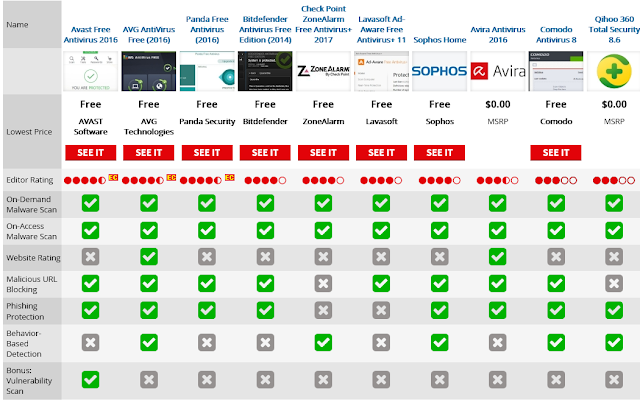Image resolution: width=640 pixels, height=400 pixels.
Task: Click Qihoo On-Access Malware Scan checkmark
Action: click(x=614, y=230)
